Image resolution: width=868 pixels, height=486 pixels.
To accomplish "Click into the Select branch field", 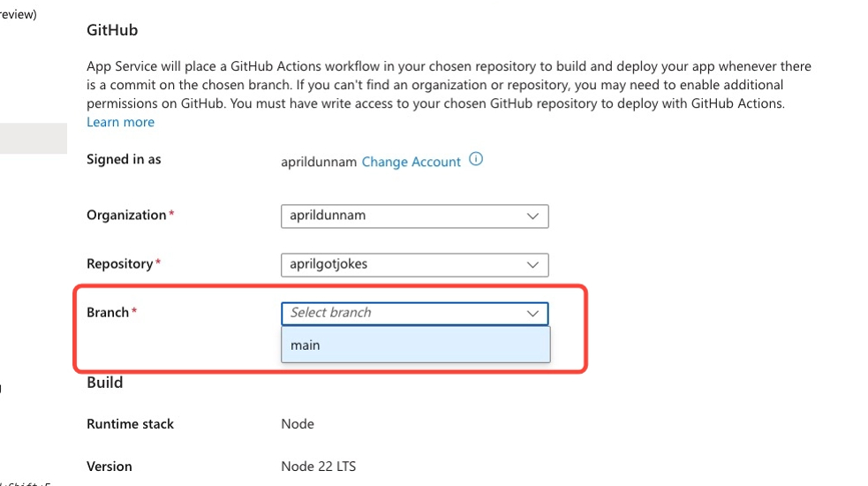I will pos(397,313).
